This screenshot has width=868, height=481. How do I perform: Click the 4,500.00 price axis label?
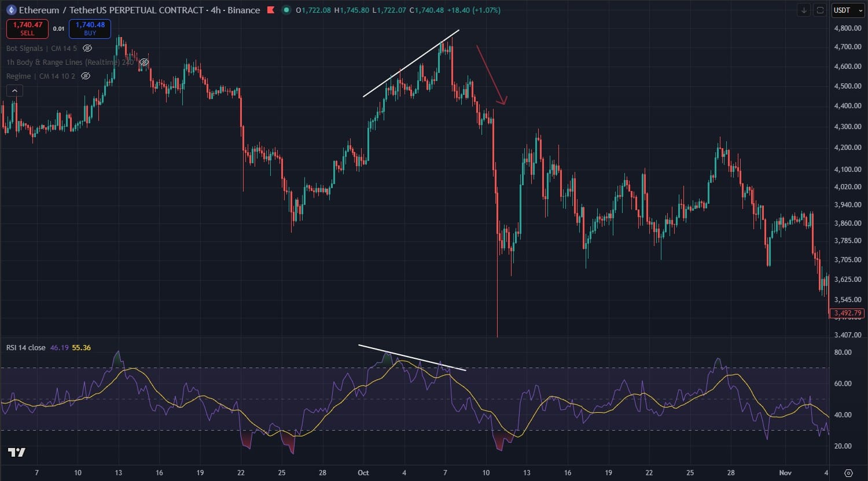848,86
